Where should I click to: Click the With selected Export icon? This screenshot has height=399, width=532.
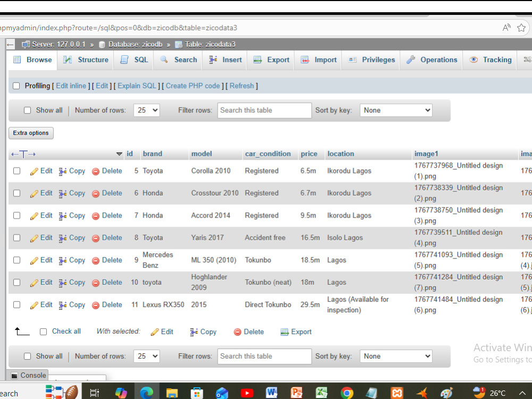pos(284,332)
